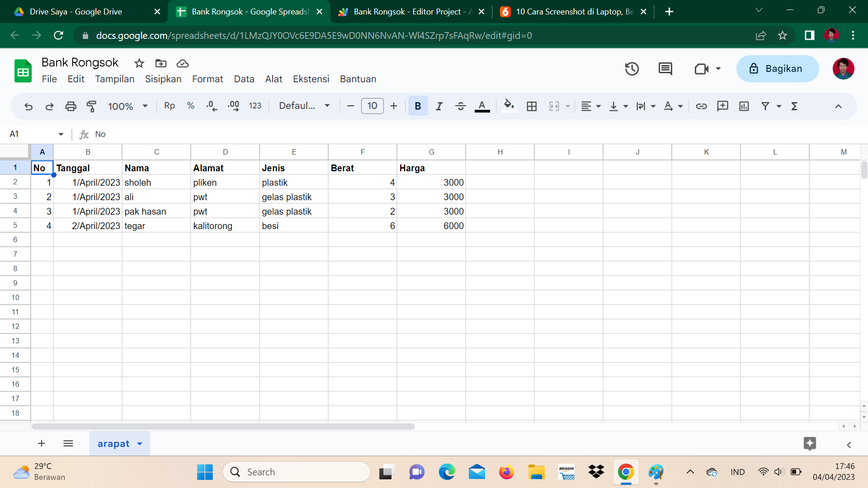Open the comments history icon

point(665,69)
